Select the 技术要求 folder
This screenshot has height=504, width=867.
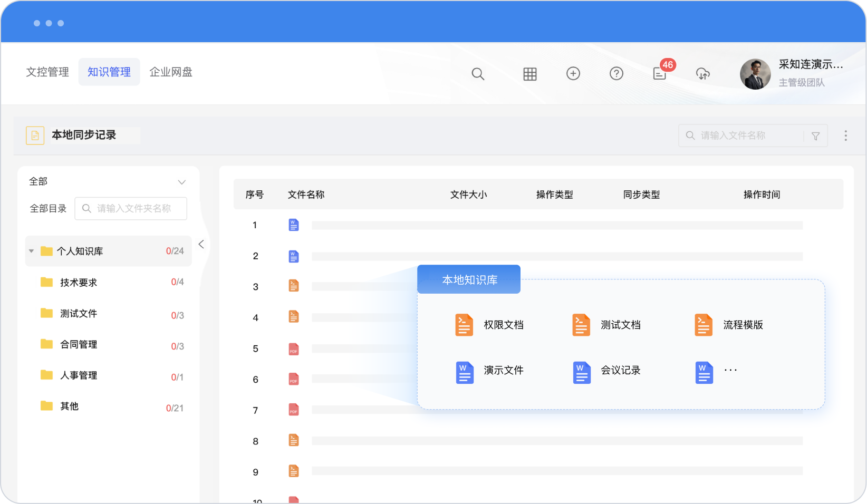(79, 283)
